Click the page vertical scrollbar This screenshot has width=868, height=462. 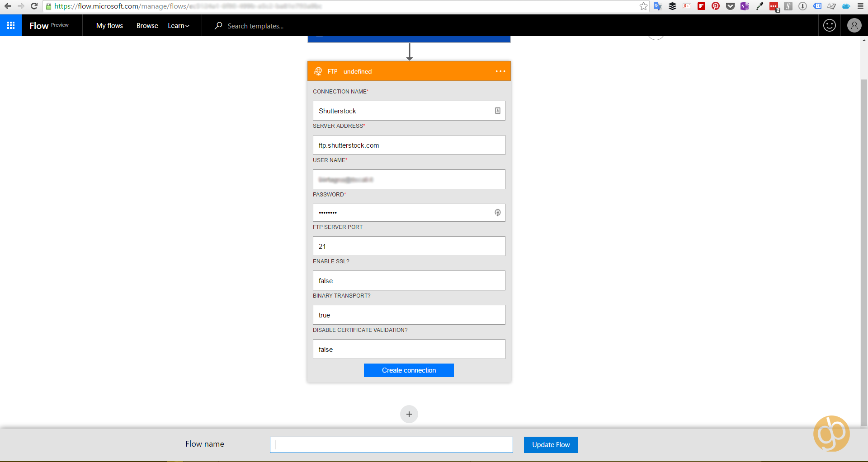pyautogui.click(x=864, y=253)
